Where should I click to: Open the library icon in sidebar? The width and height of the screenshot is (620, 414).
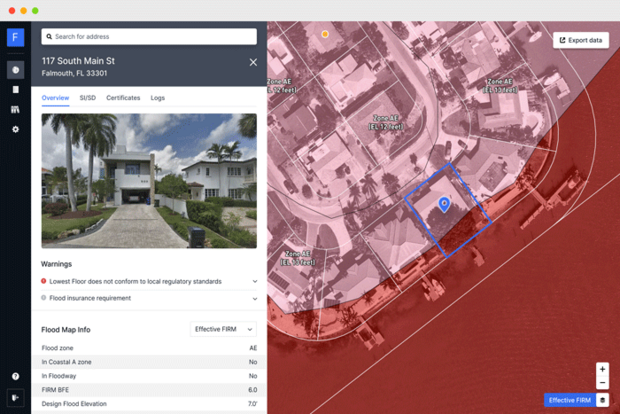(15, 110)
